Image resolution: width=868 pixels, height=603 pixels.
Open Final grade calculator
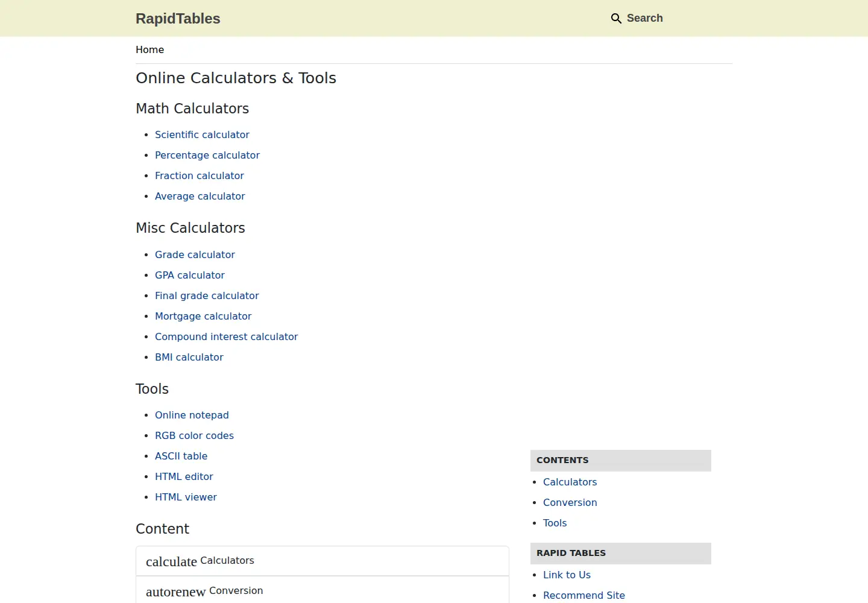pos(207,295)
